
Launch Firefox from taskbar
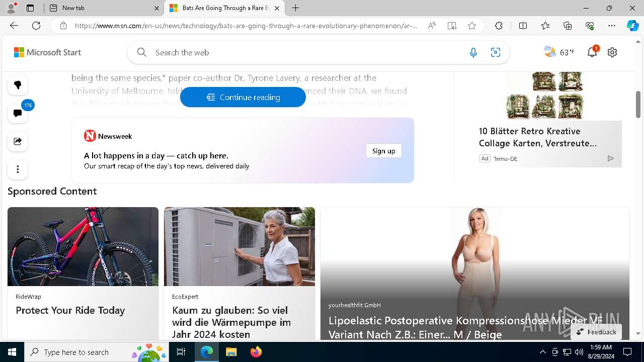(x=256, y=352)
